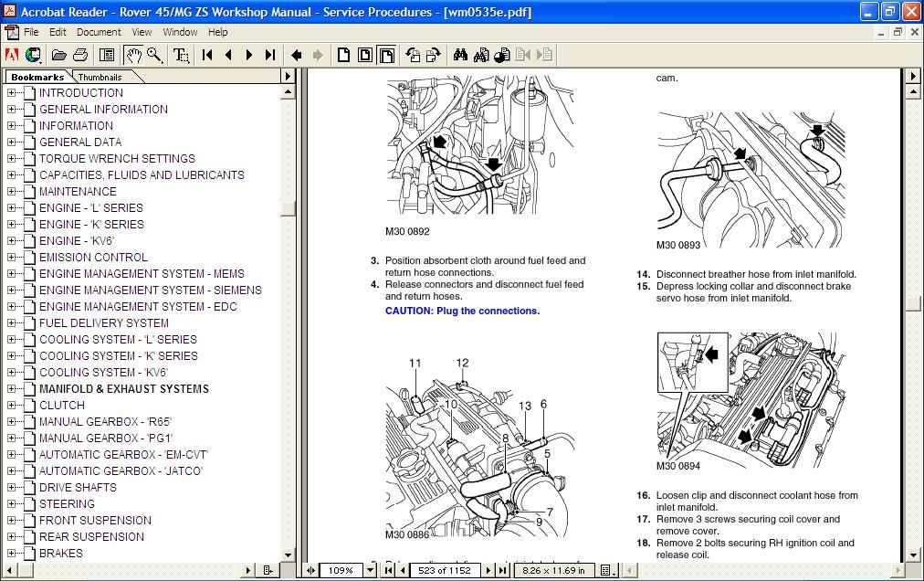Status bar Next Page button
The height and width of the screenshot is (581, 924).
coord(488,570)
